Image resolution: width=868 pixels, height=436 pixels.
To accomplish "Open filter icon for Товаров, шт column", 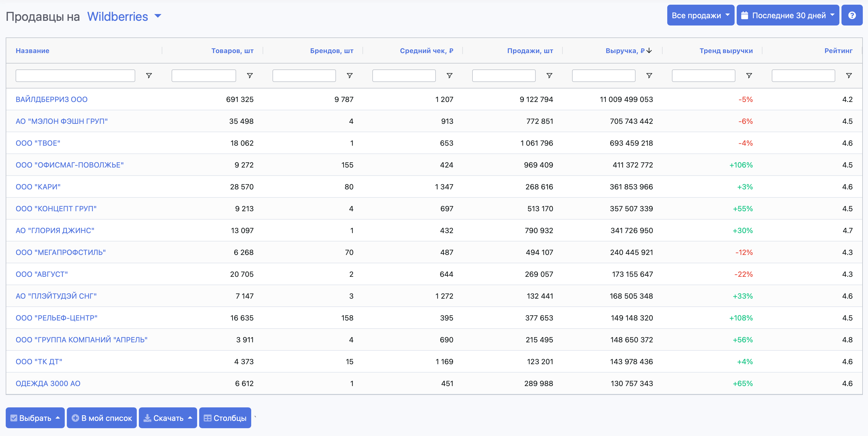I will click(250, 75).
